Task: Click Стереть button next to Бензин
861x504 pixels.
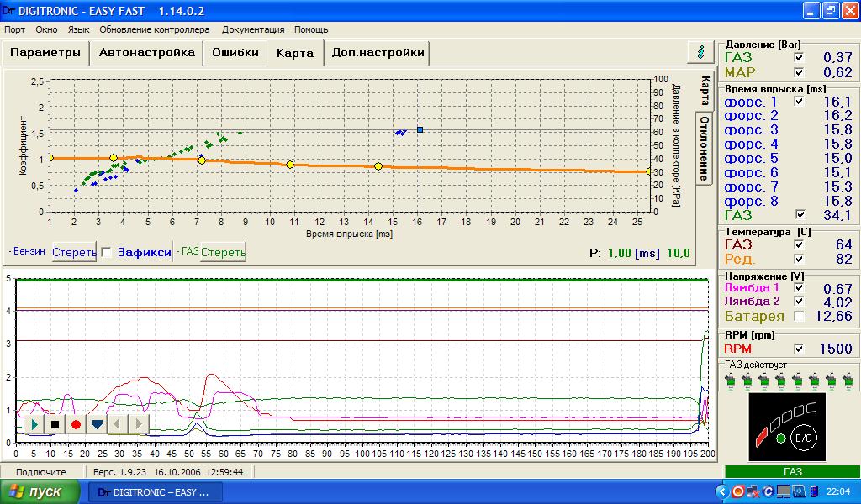Action: tap(74, 252)
